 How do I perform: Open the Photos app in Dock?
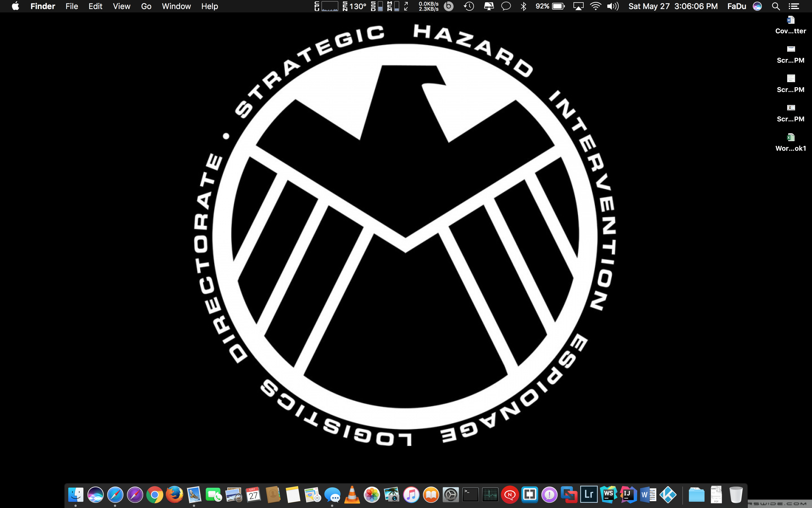[x=372, y=494]
